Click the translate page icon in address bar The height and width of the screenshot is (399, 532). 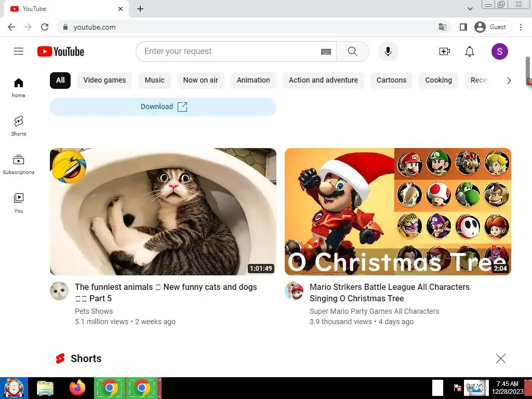click(443, 27)
